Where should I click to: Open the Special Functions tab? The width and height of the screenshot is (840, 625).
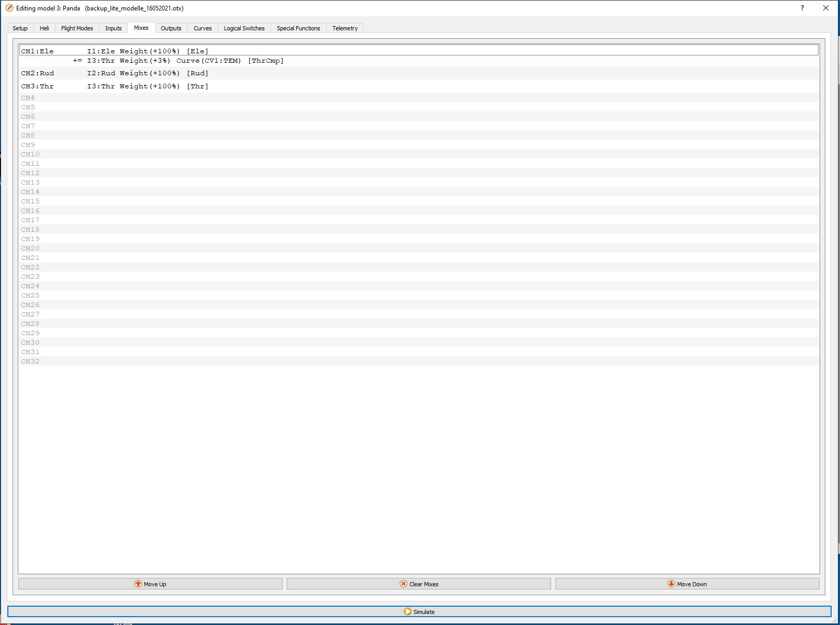[298, 28]
